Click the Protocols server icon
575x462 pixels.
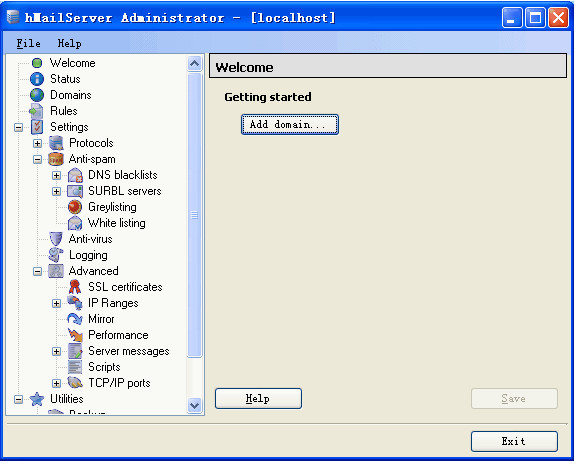(x=56, y=143)
